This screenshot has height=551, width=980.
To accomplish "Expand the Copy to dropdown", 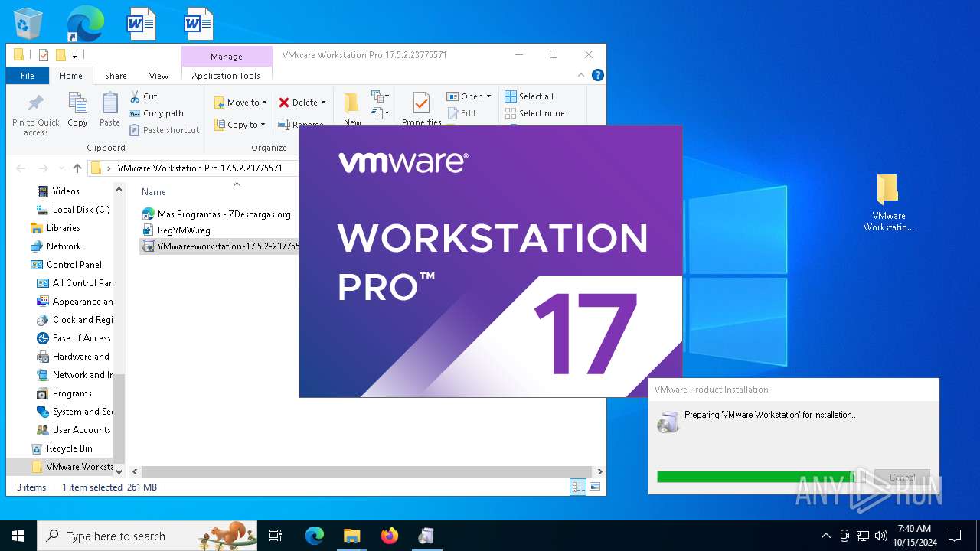I will coord(263,125).
